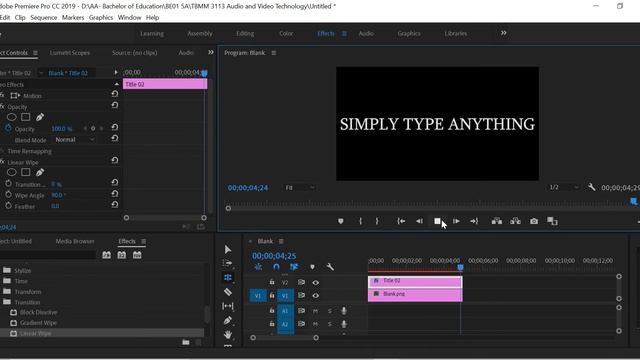This screenshot has width=640, height=360.
Task: Select the Hand tool
Action: click(228, 334)
